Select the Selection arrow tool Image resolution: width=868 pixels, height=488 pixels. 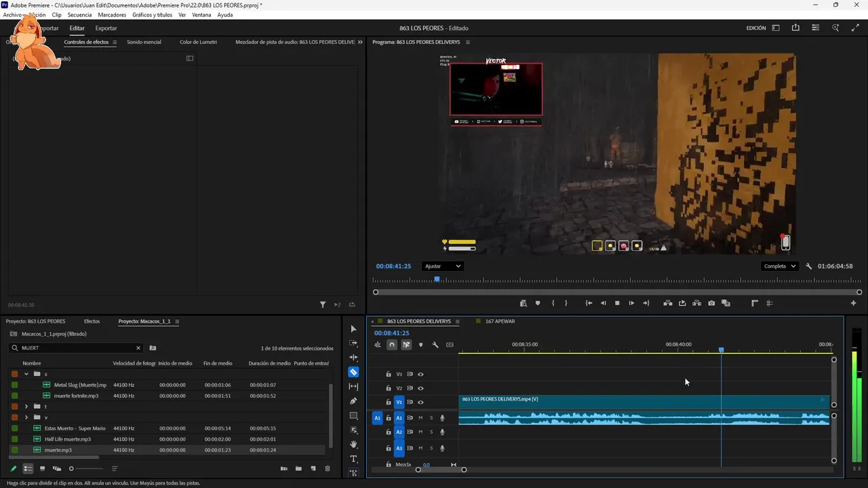tap(353, 329)
